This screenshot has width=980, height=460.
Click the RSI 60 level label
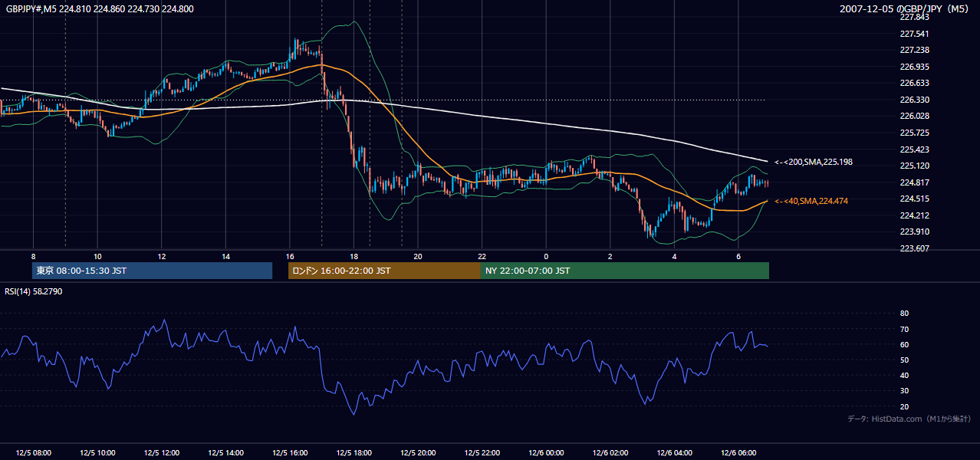(x=905, y=344)
